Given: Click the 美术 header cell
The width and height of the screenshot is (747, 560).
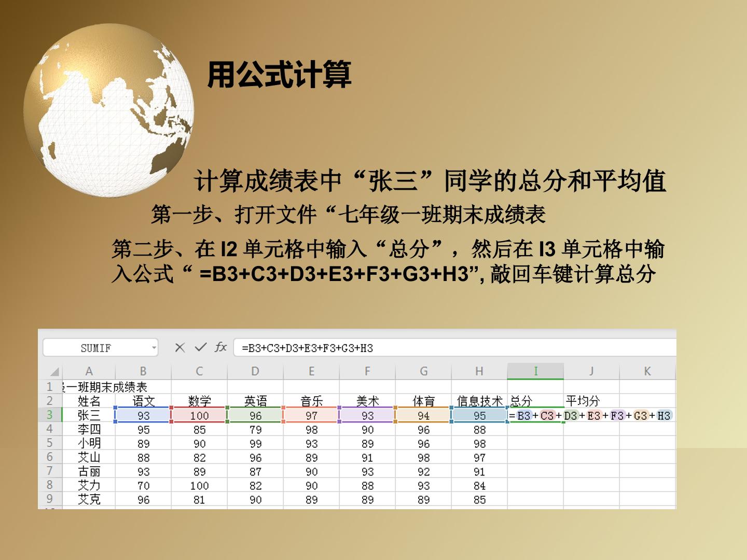Looking at the screenshot, I should point(367,401).
